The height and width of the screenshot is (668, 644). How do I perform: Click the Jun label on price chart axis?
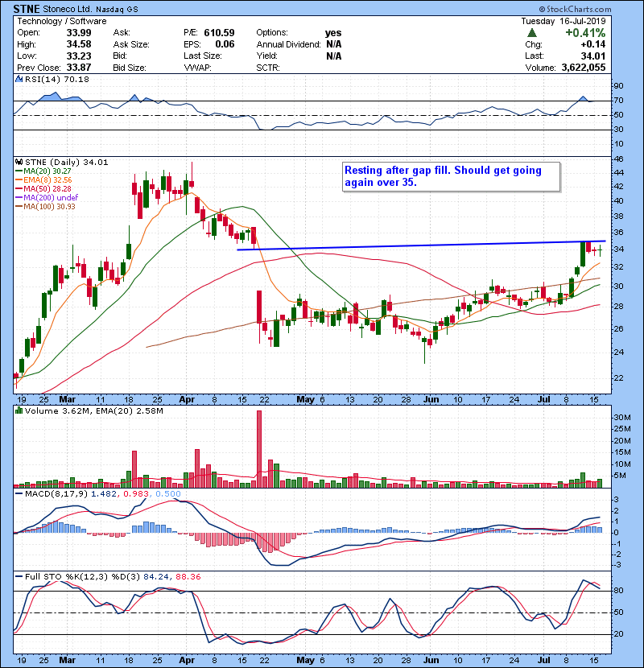click(431, 400)
